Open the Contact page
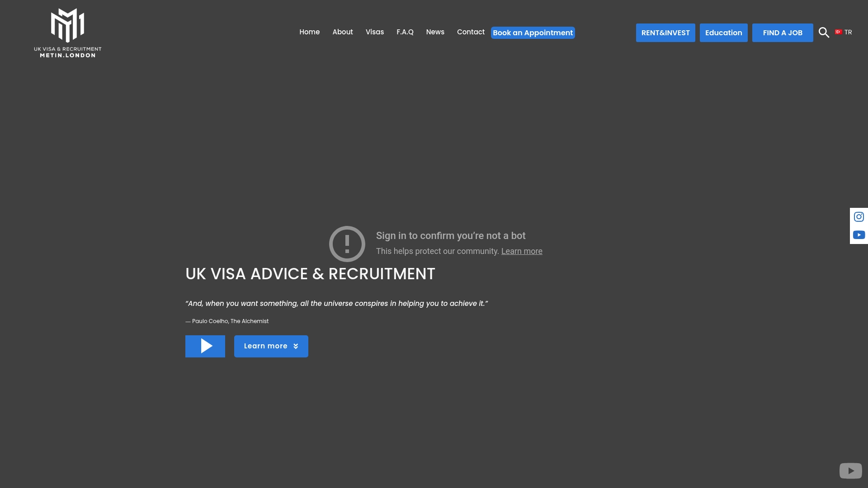Image resolution: width=868 pixels, height=488 pixels. point(471,32)
